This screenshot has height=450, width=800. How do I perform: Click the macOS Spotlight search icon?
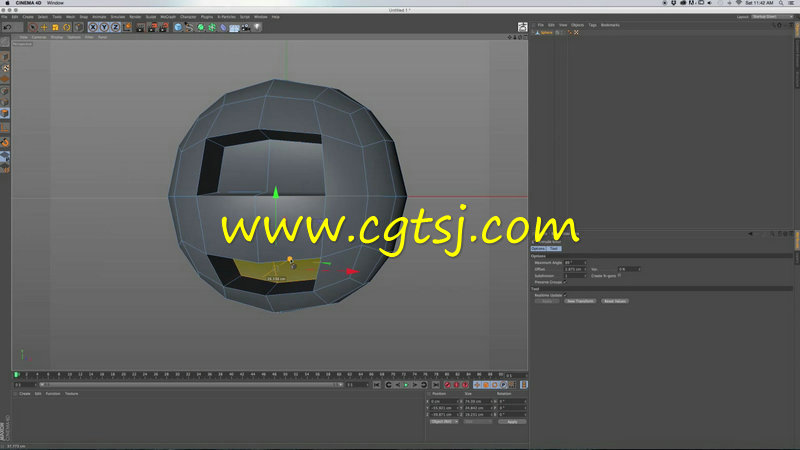click(x=781, y=3)
